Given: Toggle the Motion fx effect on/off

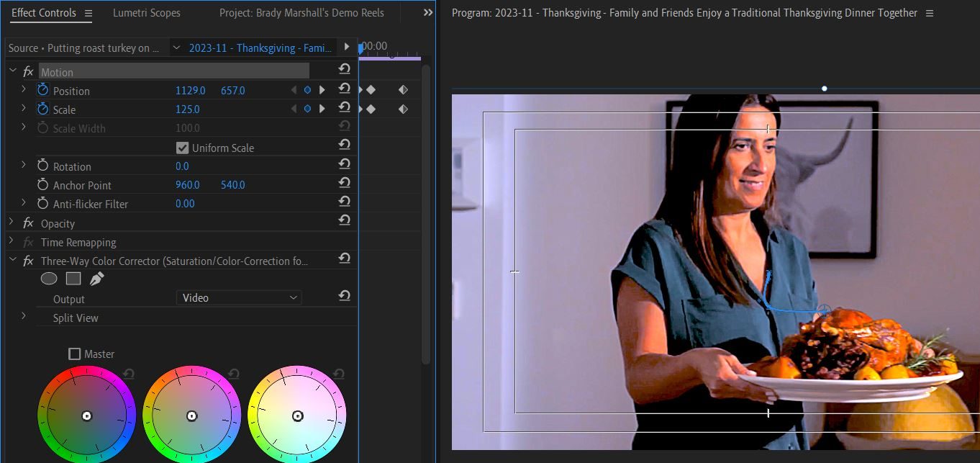Looking at the screenshot, I should 28,71.
